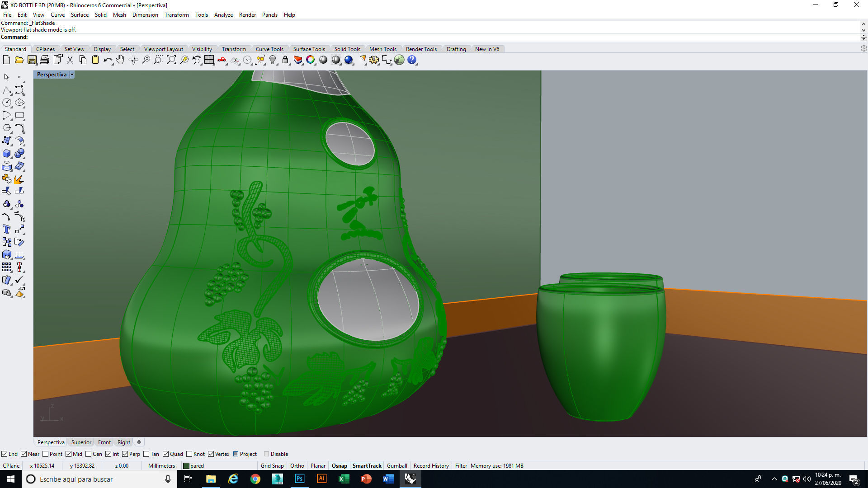Select the Box solid tool
This screenshot has height=488, width=868.
[x=7, y=154]
